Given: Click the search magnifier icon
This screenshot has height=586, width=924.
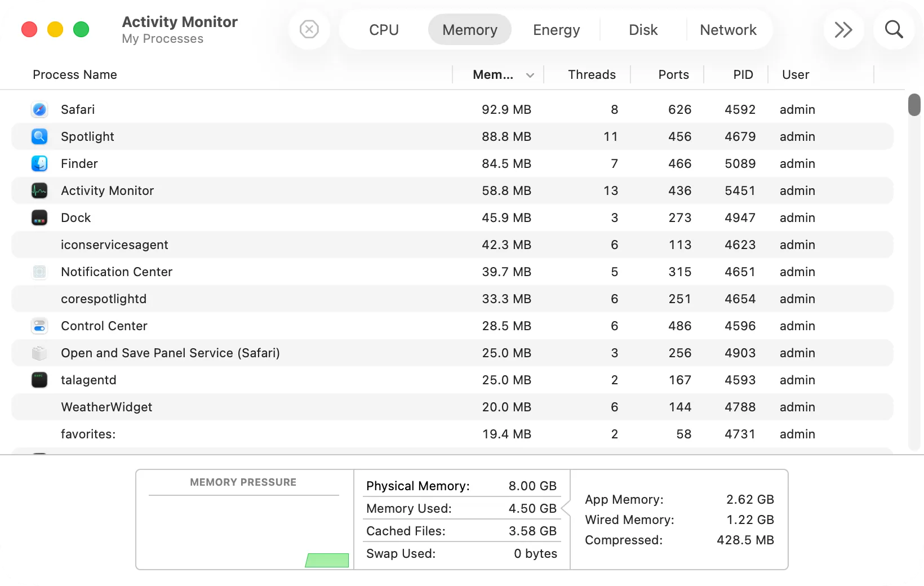Looking at the screenshot, I should [894, 29].
